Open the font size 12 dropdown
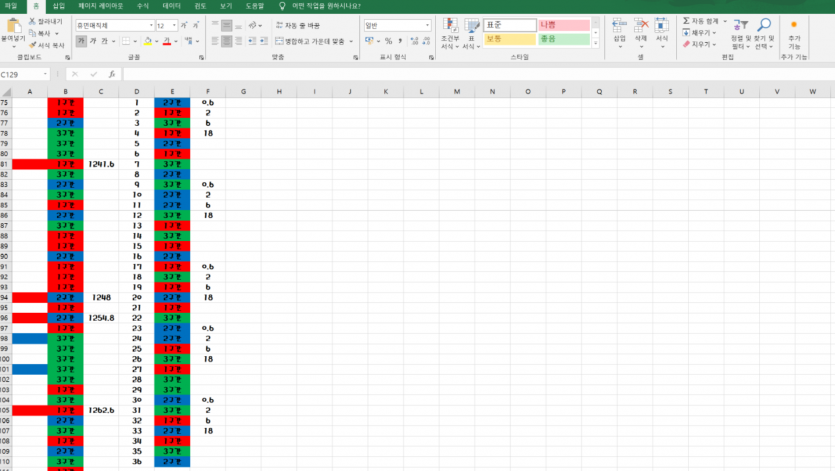The height and width of the screenshot is (471, 835). coord(174,25)
